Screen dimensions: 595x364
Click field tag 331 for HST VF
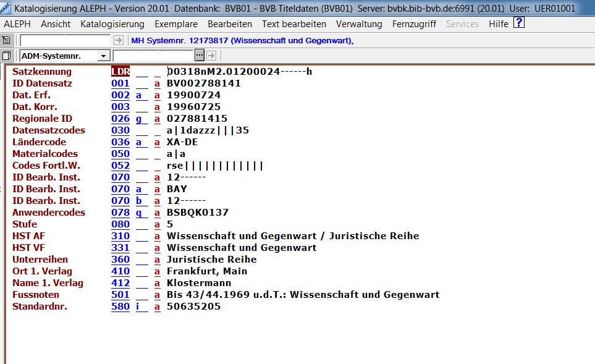120,248
